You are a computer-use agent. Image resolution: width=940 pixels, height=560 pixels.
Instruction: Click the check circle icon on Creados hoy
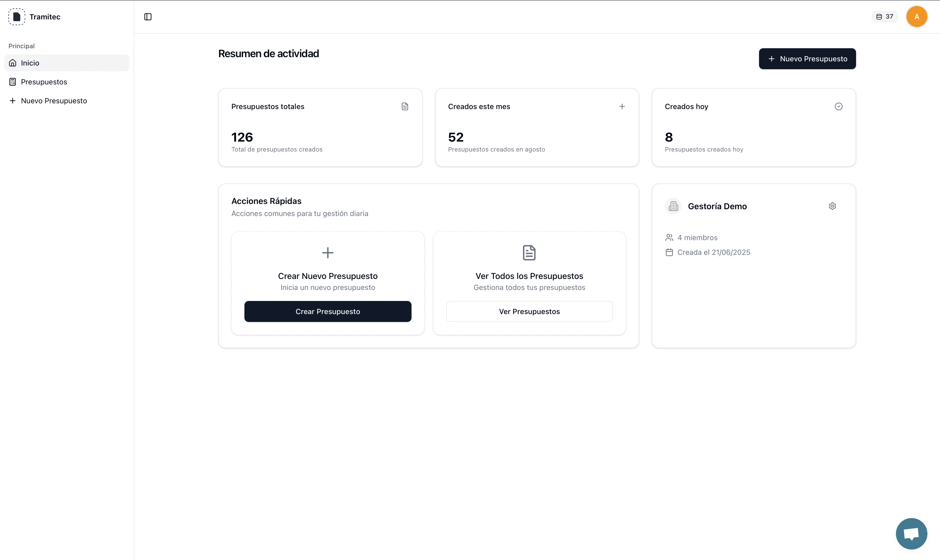(838, 106)
